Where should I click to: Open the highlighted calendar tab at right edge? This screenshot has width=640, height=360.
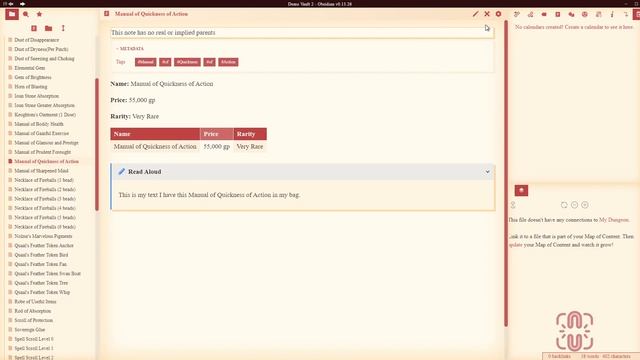637,14
